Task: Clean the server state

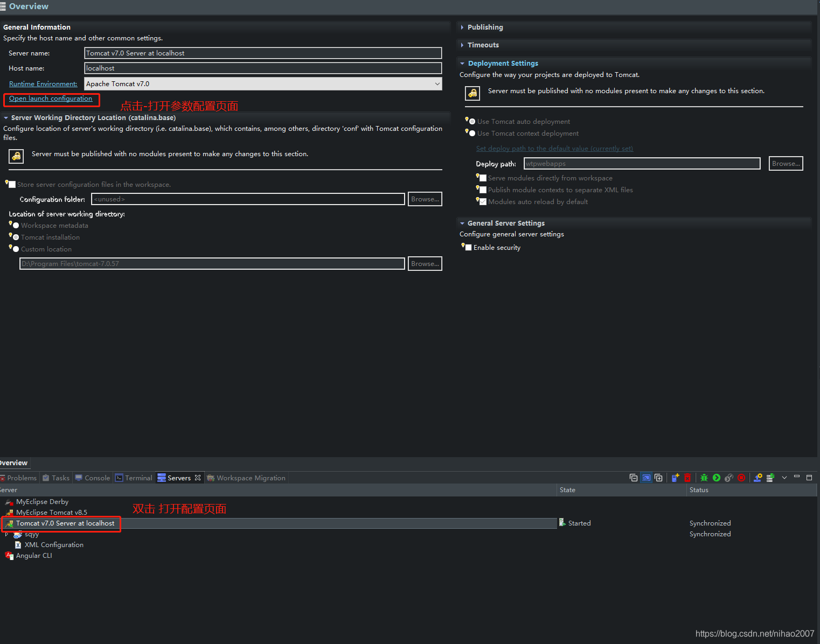Action: (x=770, y=478)
